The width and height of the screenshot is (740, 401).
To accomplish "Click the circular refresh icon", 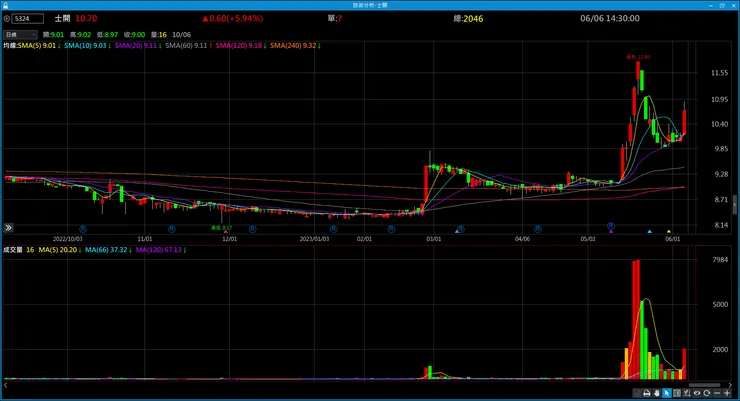I will pos(706,393).
